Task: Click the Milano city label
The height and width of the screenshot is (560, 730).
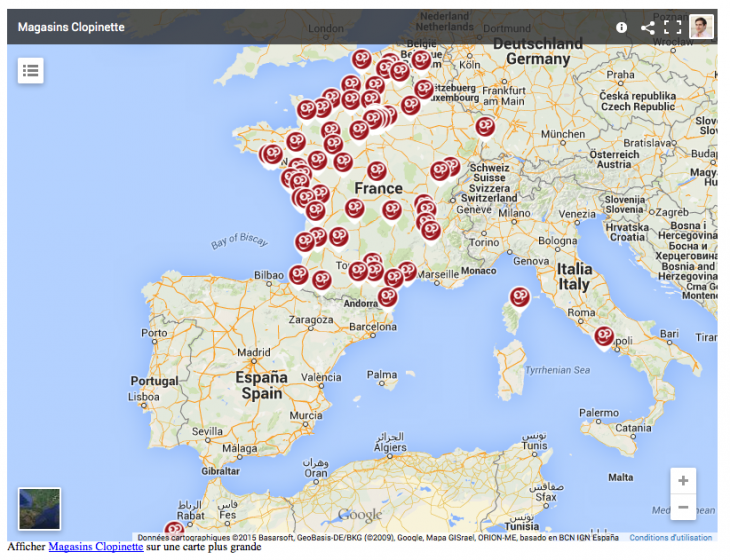Action: 514,213
